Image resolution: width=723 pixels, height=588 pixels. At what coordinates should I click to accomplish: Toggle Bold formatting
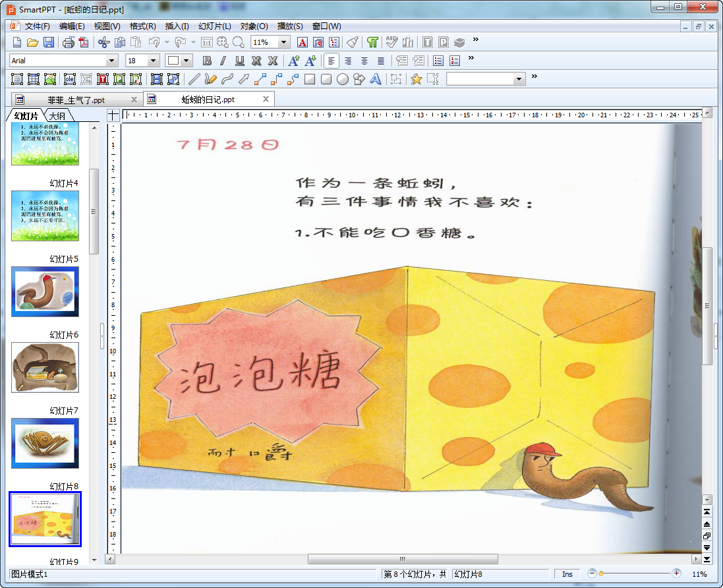pos(207,61)
